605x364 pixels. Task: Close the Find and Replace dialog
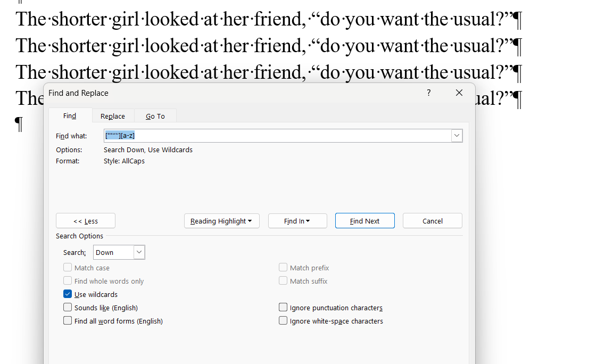459,93
